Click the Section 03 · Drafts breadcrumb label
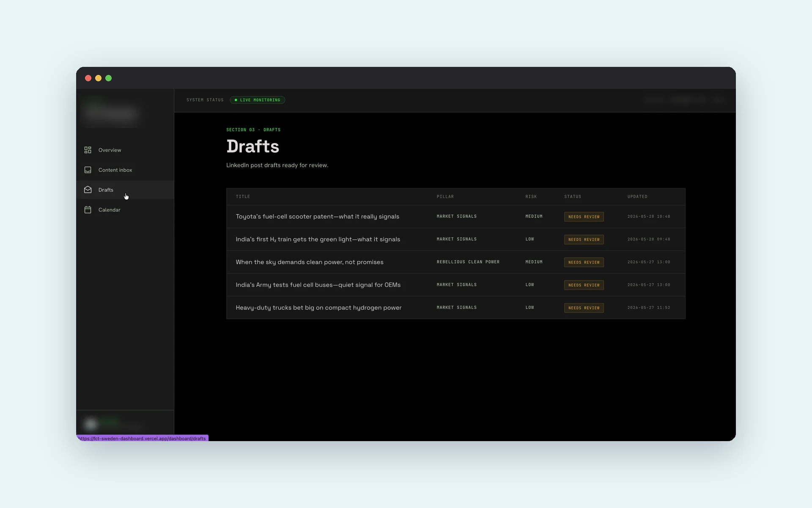Viewport: 812px width, 508px height. click(253, 130)
